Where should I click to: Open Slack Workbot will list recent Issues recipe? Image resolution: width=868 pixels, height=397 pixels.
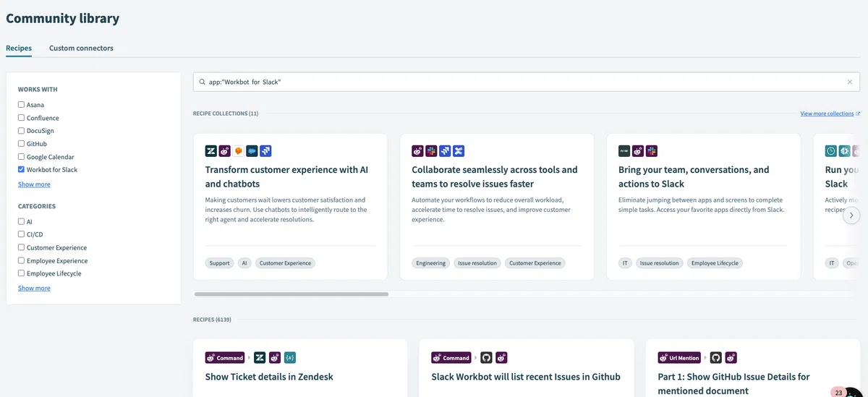click(526, 377)
